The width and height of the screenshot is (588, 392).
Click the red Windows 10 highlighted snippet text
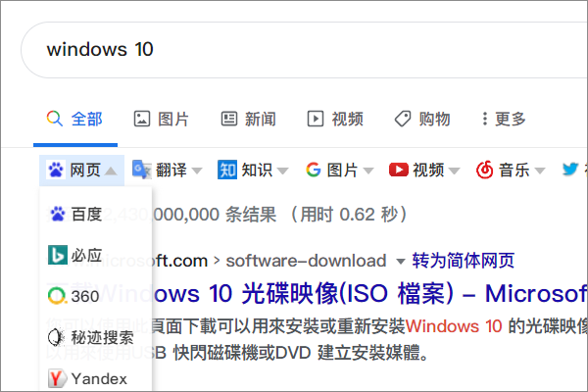454,326
